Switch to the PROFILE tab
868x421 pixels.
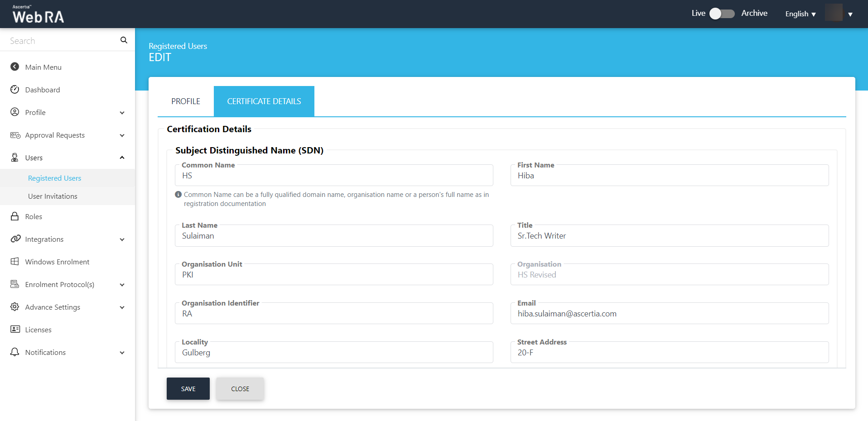tap(186, 101)
